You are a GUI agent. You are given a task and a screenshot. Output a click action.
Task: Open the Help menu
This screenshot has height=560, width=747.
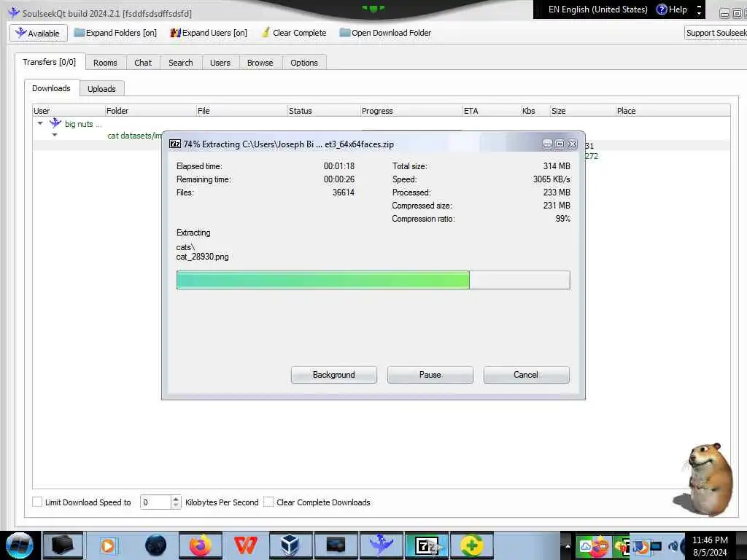pyautogui.click(x=672, y=9)
